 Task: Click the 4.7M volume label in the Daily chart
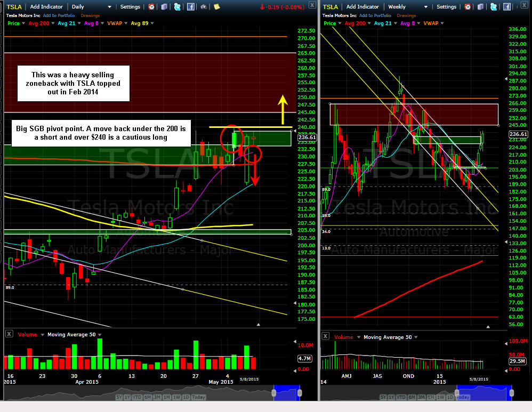305,358
